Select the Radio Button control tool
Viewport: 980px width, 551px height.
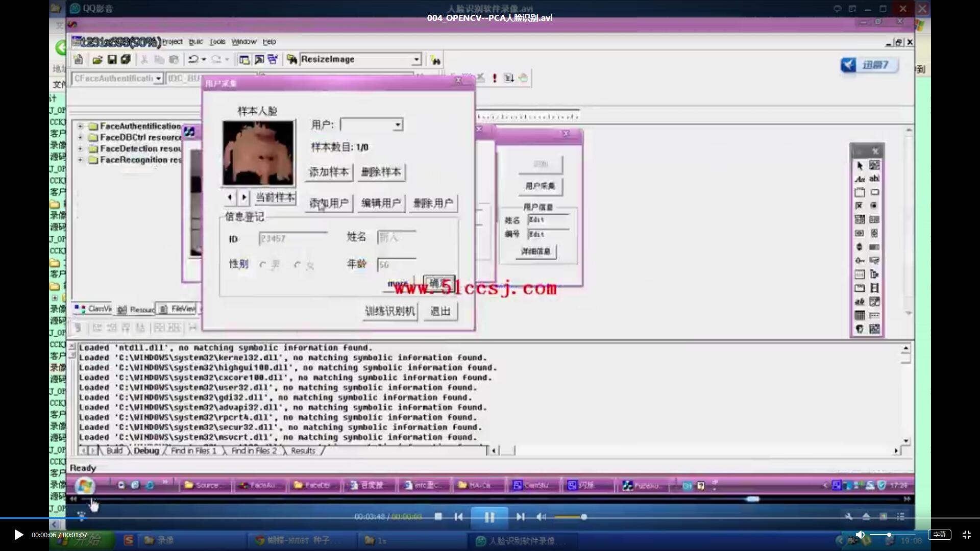[874, 206]
